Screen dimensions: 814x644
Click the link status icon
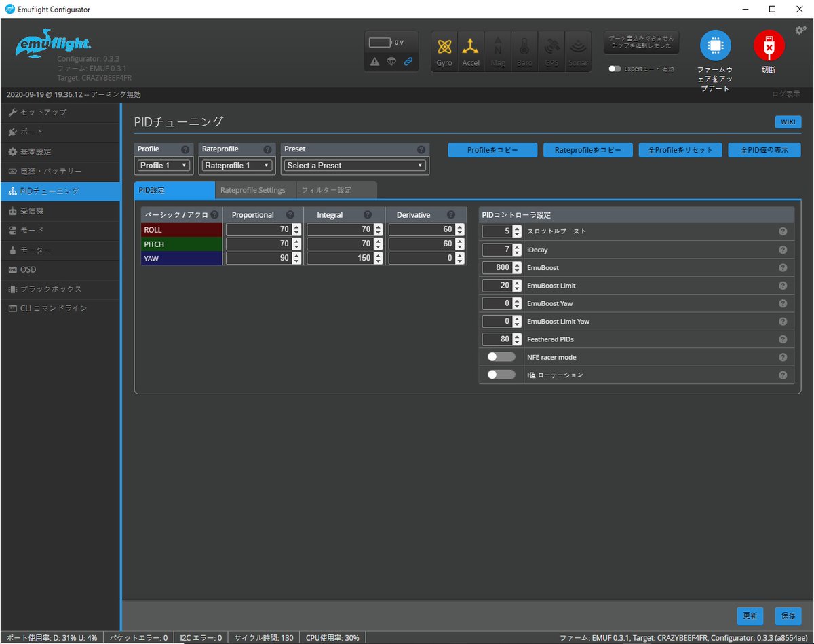(408, 62)
